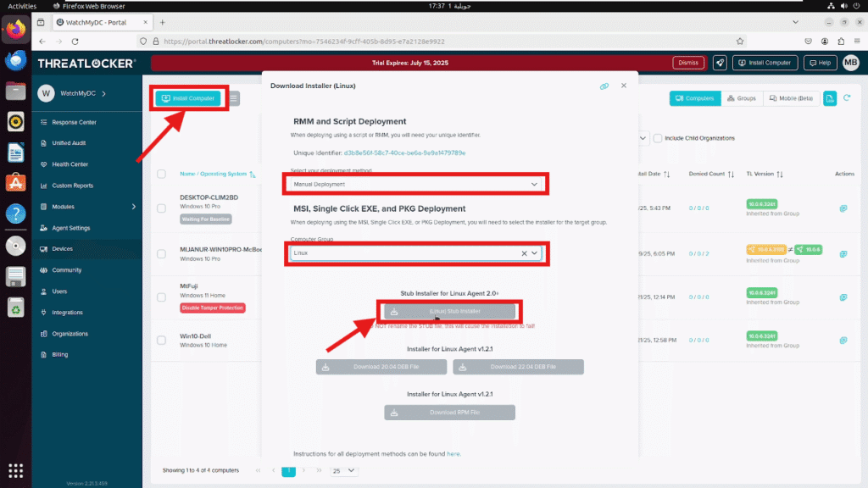Open LibreOffice Writer from the dock
This screenshot has height=488, width=868.
click(x=15, y=152)
